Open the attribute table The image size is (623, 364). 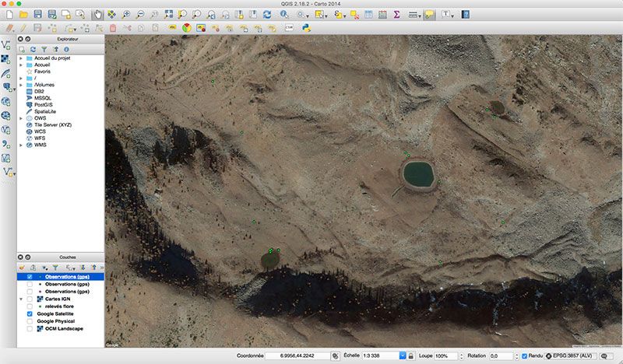coord(382,14)
